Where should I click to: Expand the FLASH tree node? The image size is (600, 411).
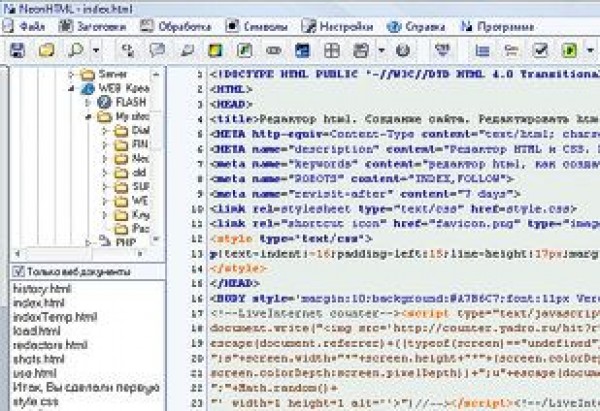coord(88,102)
